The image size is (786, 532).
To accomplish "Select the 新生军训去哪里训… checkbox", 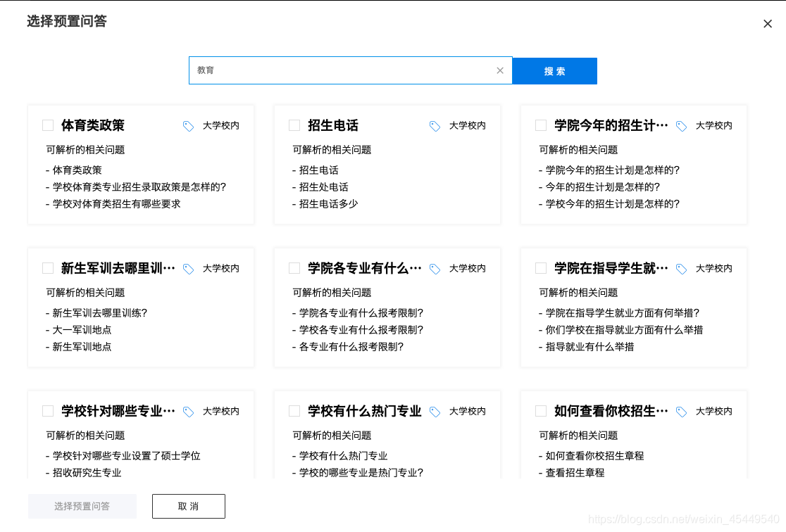I will [48, 268].
